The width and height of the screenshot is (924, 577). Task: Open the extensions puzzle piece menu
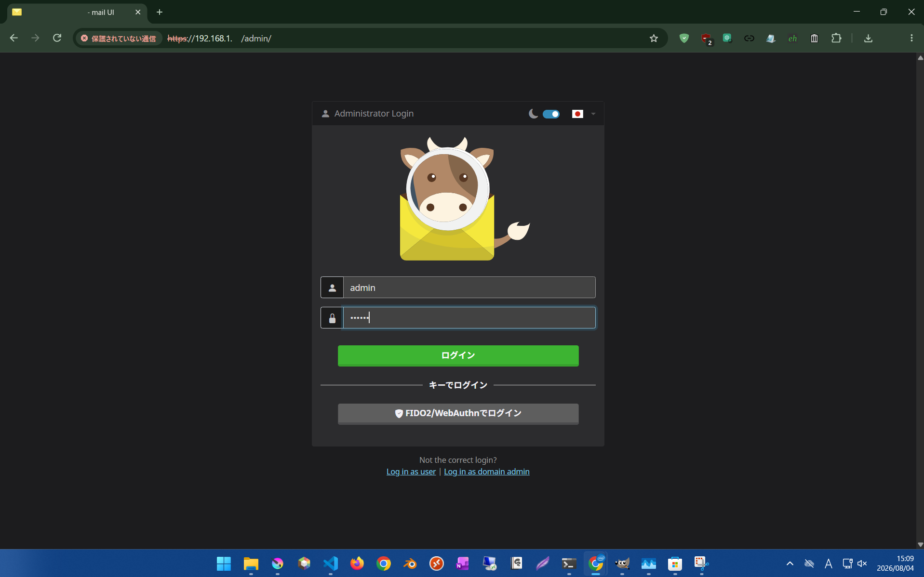(836, 38)
